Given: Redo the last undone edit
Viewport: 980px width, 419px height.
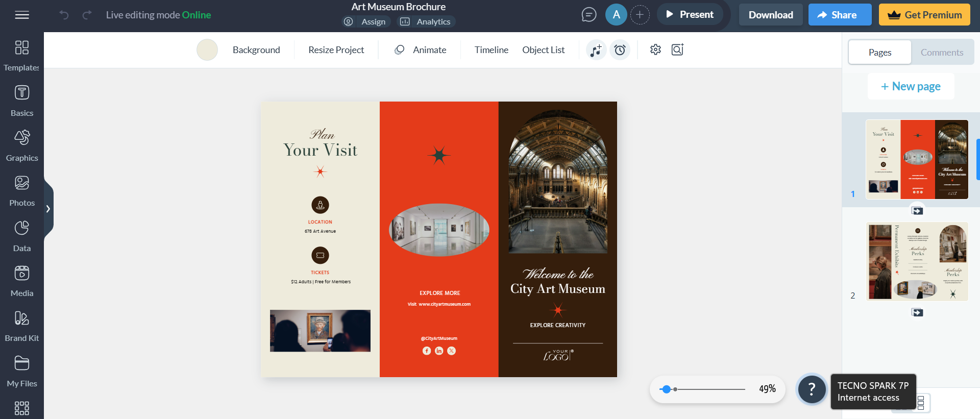Looking at the screenshot, I should (x=87, y=15).
